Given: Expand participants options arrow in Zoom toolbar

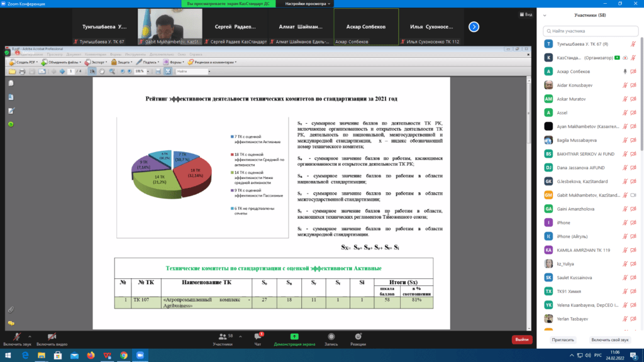Looking at the screenshot, I should (x=240, y=337).
